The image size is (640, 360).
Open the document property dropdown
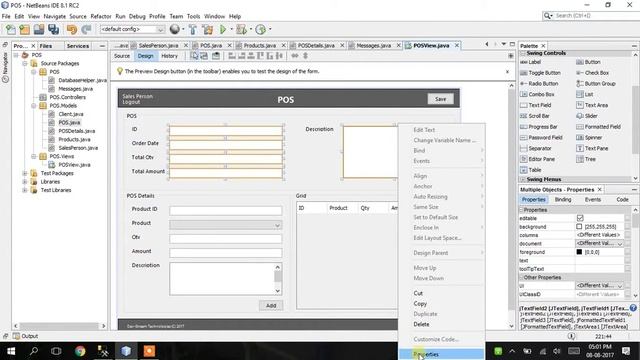coord(620,244)
